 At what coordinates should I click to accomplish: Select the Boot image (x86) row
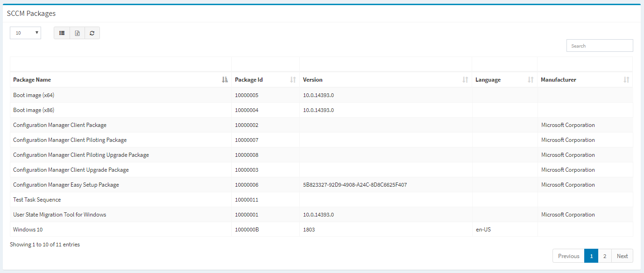click(x=321, y=110)
